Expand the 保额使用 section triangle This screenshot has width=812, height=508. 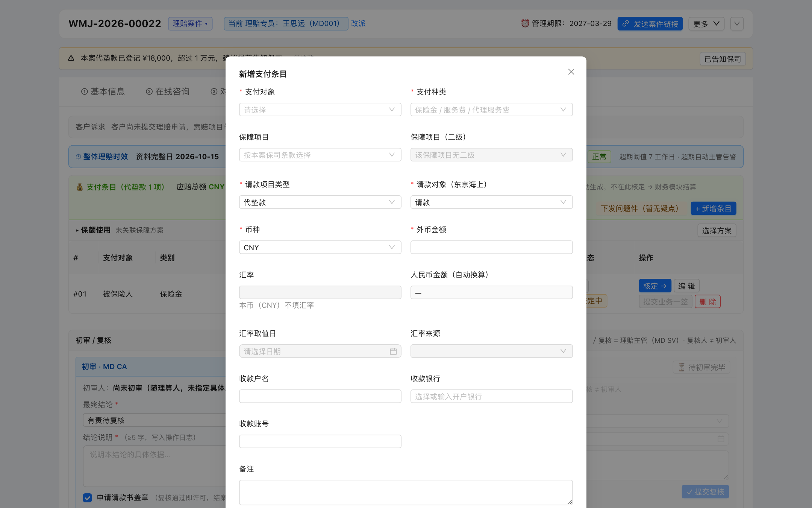[77, 230]
